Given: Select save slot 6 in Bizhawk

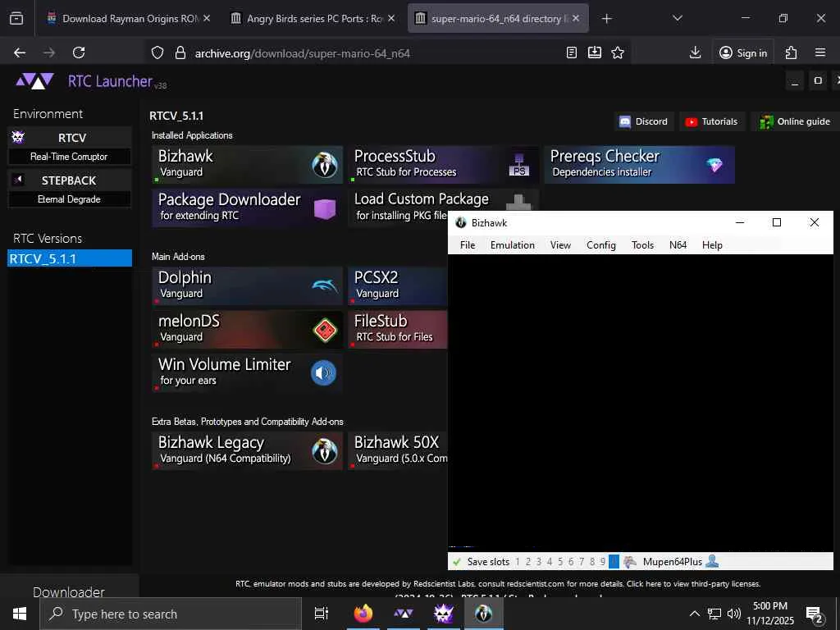Looking at the screenshot, I should pyautogui.click(x=571, y=561).
